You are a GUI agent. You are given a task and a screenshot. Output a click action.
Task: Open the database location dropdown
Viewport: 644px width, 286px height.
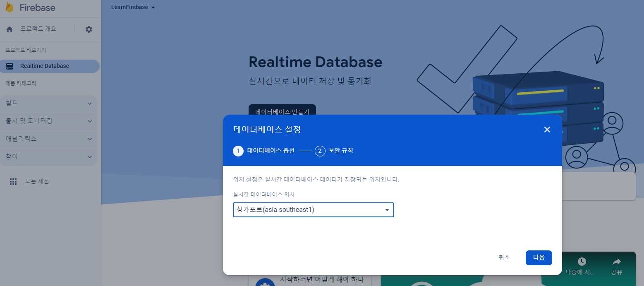(314, 210)
